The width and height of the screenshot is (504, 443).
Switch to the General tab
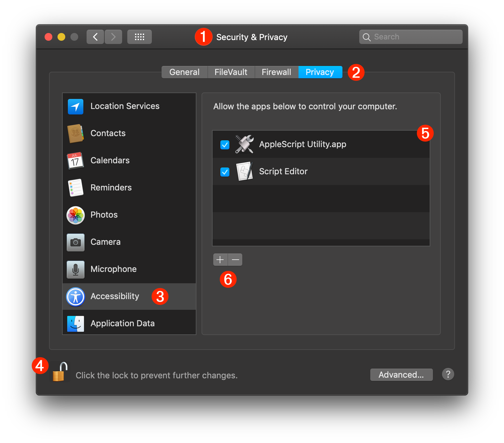coord(184,72)
